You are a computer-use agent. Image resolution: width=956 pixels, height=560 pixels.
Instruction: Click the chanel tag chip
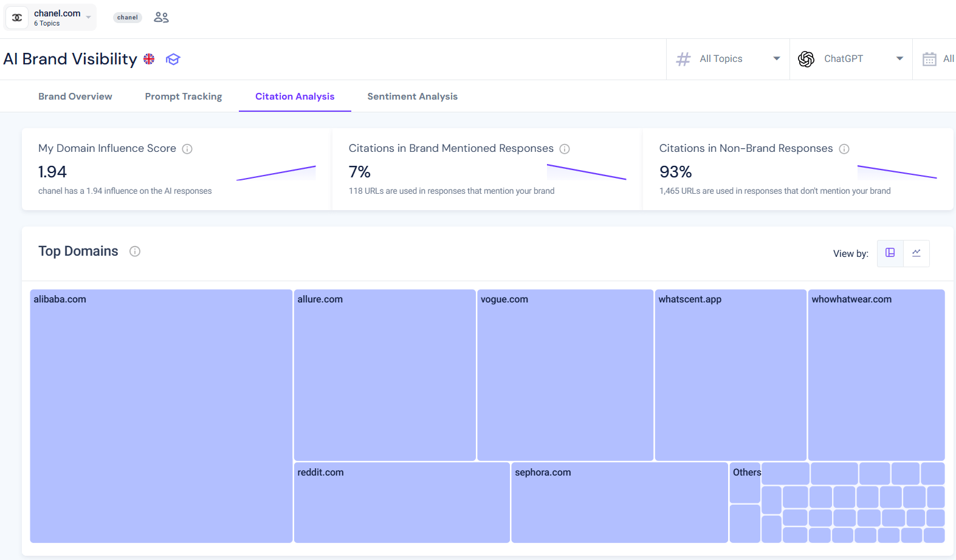tap(128, 18)
